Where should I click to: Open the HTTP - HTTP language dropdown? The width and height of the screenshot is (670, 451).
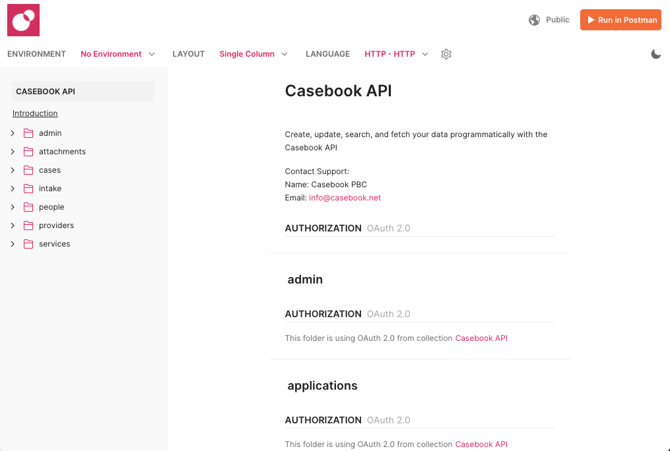coord(396,54)
